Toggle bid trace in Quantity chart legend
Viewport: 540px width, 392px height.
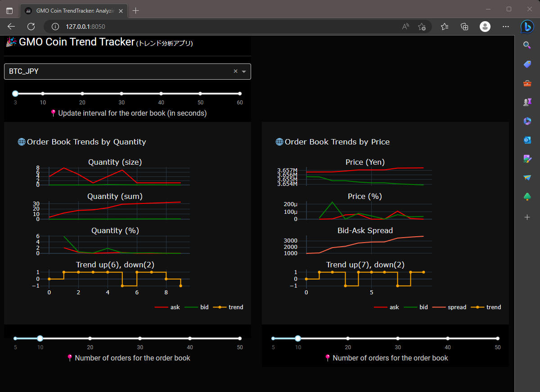(x=197, y=307)
